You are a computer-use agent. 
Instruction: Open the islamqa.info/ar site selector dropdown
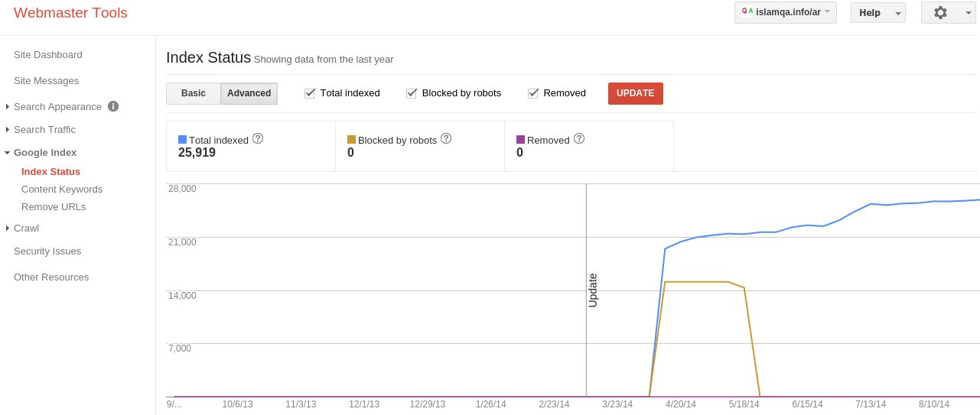pyautogui.click(x=785, y=12)
